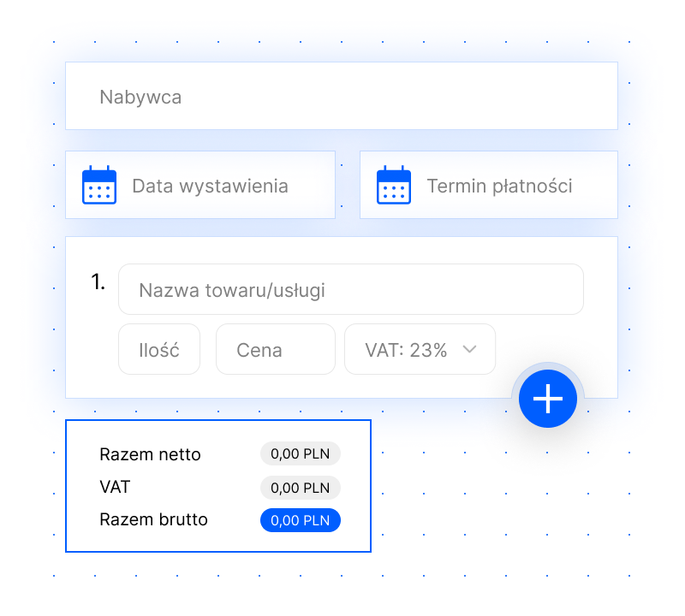The image size is (685, 616).
Task: Click the blue Razem brutto 0,00 PLN badge
Action: [300, 520]
